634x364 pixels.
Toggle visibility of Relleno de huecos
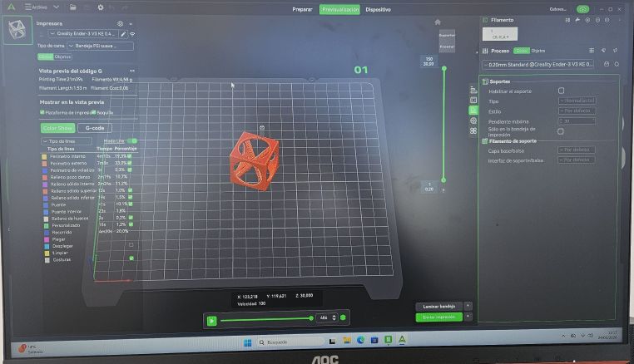pos(131,218)
